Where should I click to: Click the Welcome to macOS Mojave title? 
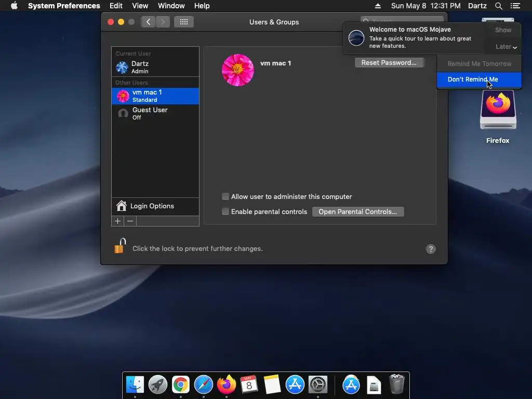(410, 30)
